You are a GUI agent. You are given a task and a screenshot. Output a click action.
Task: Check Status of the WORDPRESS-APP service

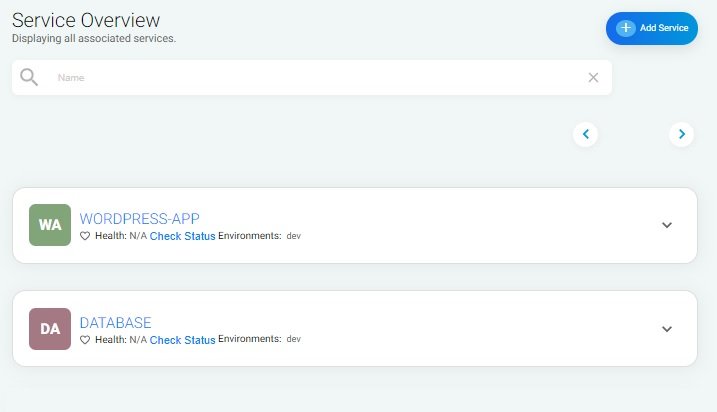182,236
